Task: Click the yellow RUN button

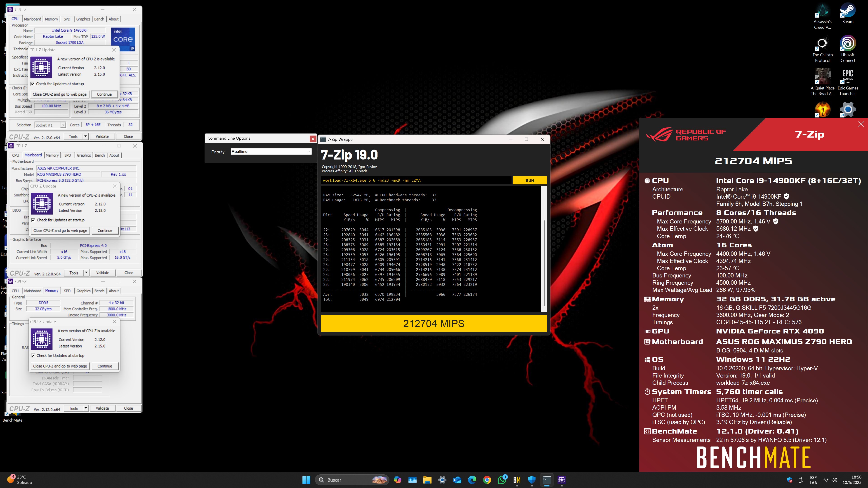Action: pos(530,181)
